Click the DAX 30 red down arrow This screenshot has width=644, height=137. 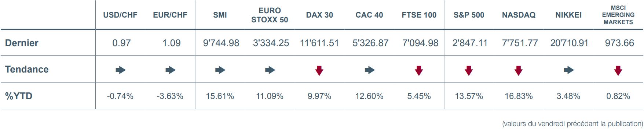pos(319,70)
